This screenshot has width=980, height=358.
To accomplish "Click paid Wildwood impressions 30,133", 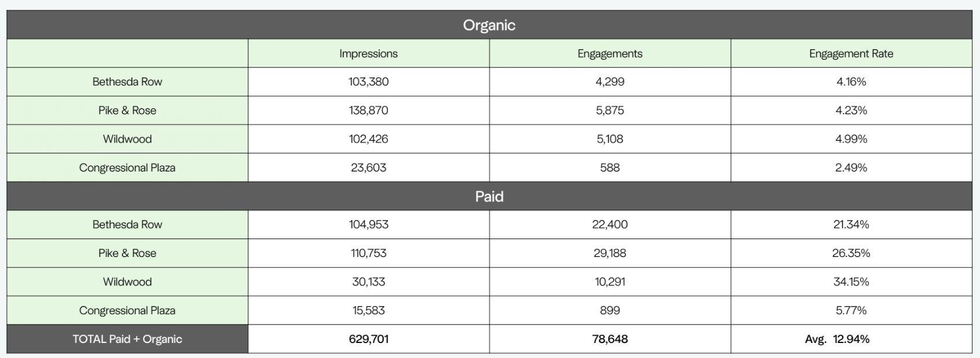I will [x=368, y=282].
